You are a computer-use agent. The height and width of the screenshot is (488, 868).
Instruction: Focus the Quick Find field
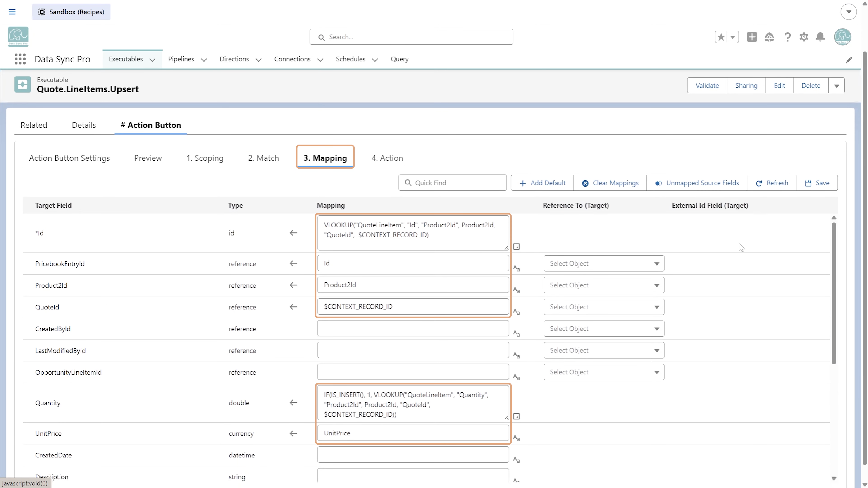point(452,183)
